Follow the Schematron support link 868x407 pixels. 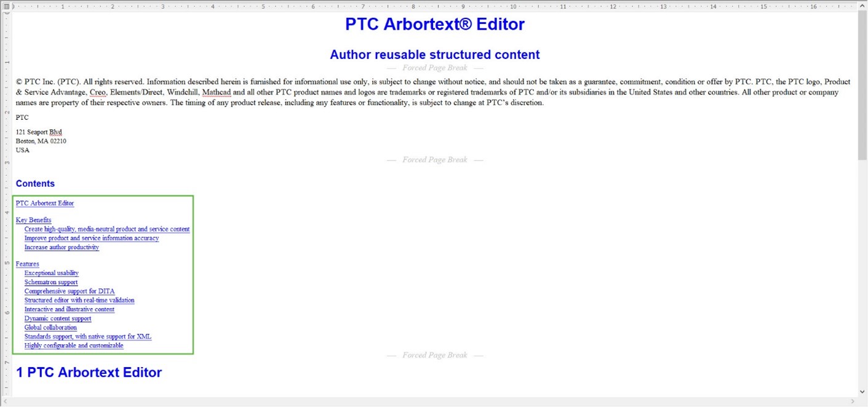(x=51, y=282)
